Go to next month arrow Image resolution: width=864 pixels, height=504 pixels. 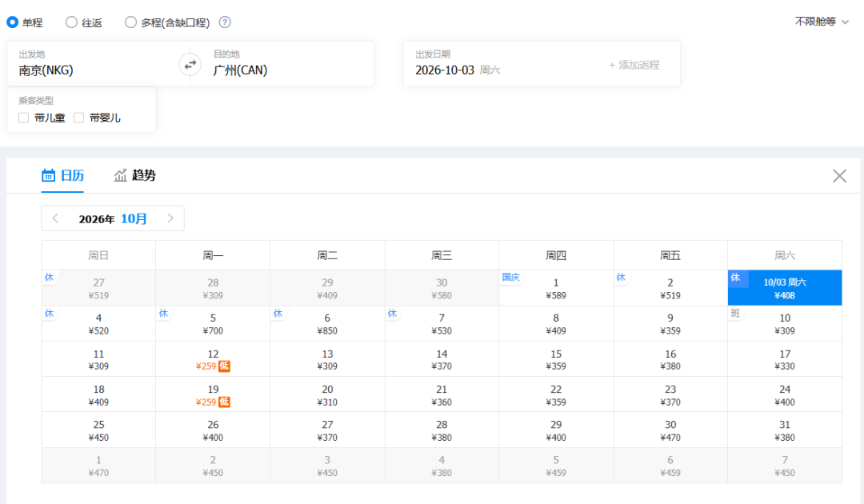(170, 218)
